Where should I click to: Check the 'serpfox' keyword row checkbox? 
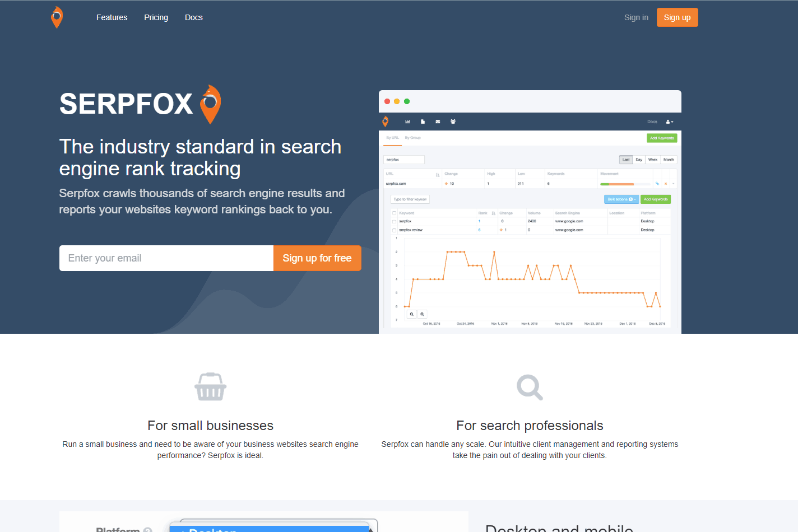[x=395, y=222]
